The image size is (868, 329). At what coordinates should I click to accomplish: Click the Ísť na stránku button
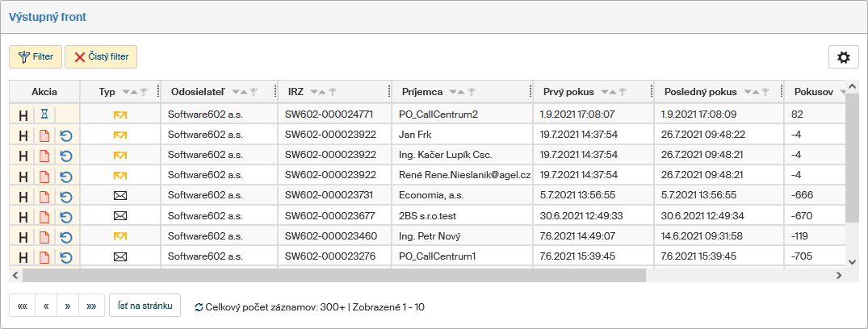coord(145,306)
